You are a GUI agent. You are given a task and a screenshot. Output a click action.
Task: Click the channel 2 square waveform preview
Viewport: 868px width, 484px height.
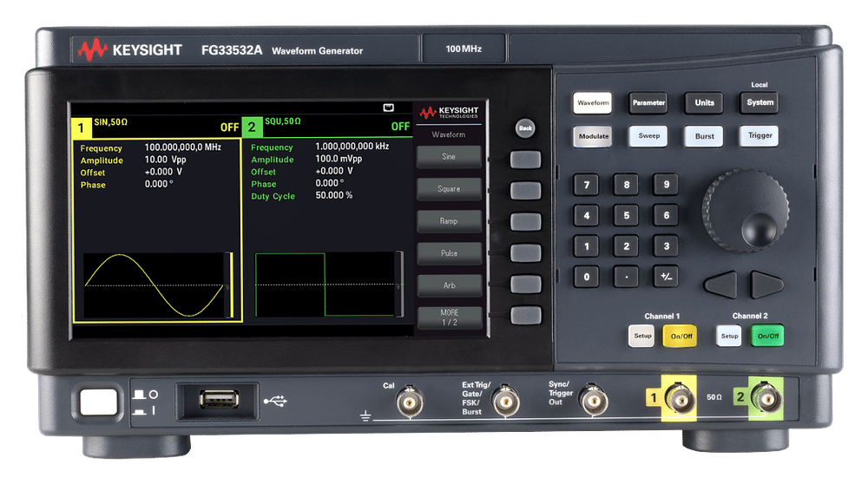325,285
